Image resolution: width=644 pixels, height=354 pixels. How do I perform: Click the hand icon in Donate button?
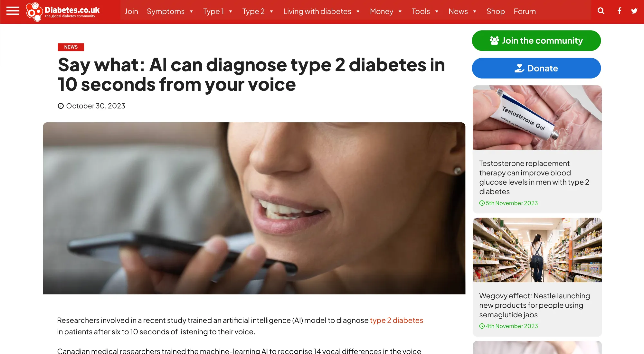coord(519,68)
